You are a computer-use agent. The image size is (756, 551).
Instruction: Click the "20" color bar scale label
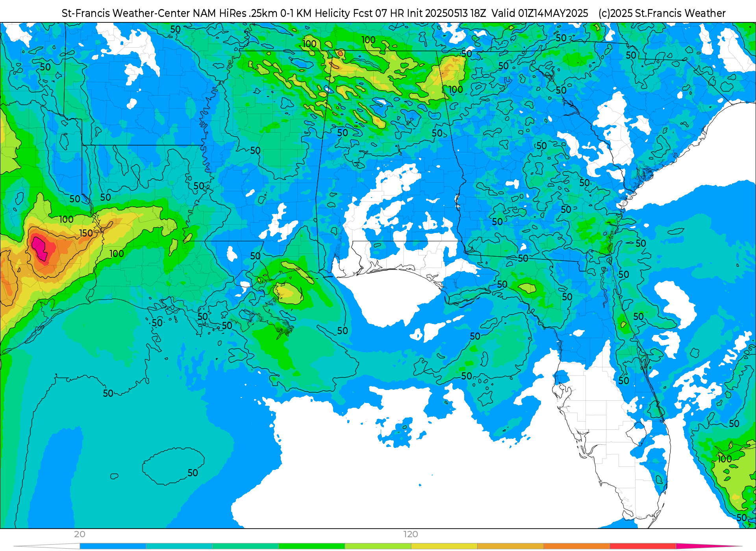point(80,534)
